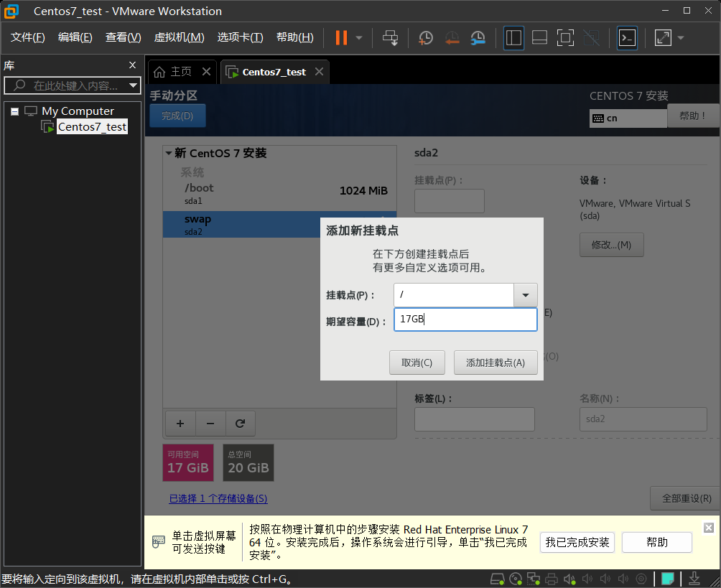Image resolution: width=721 pixels, height=588 pixels.
Task: Pause the virtual machine with the orange icon
Action: click(x=341, y=38)
